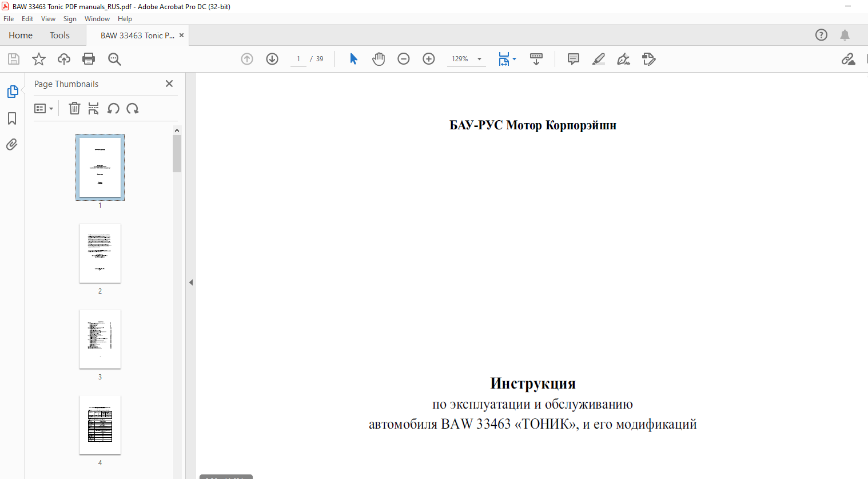
Task: Activate the Hand pan tool
Action: [379, 59]
